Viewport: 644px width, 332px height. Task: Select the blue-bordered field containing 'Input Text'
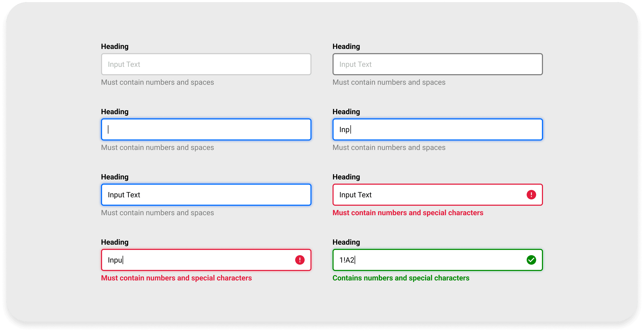click(206, 195)
